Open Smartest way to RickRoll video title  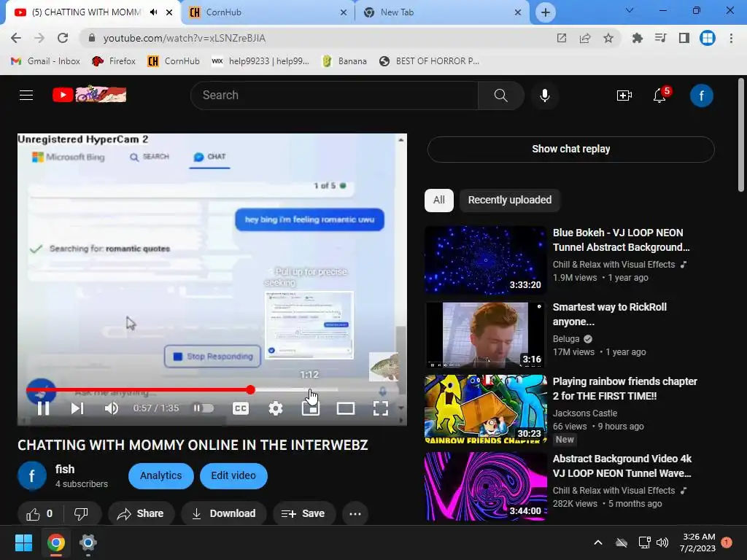[x=609, y=314]
